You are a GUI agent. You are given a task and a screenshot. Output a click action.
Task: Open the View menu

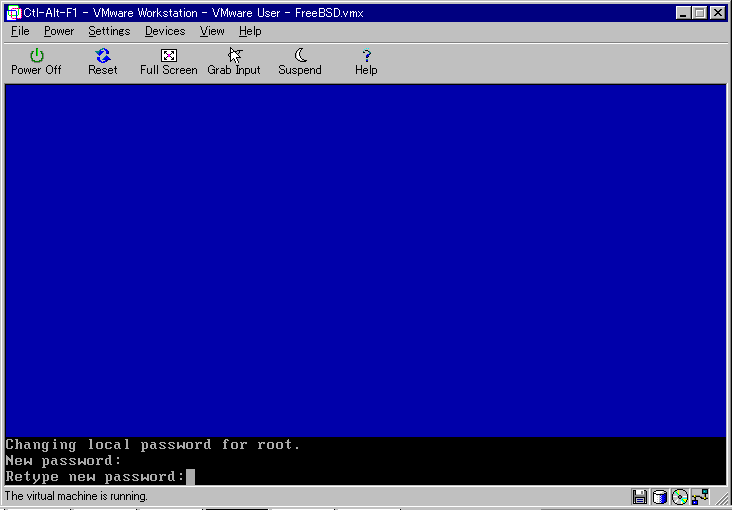pos(212,31)
